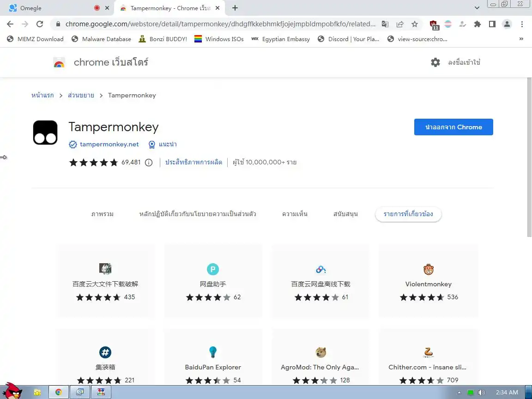Click the Chrome taskbar icon
Viewport: 532px width, 399px height.
(x=58, y=393)
